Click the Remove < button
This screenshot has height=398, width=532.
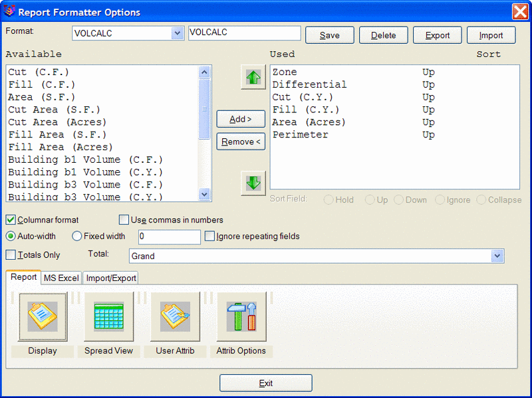click(x=241, y=142)
